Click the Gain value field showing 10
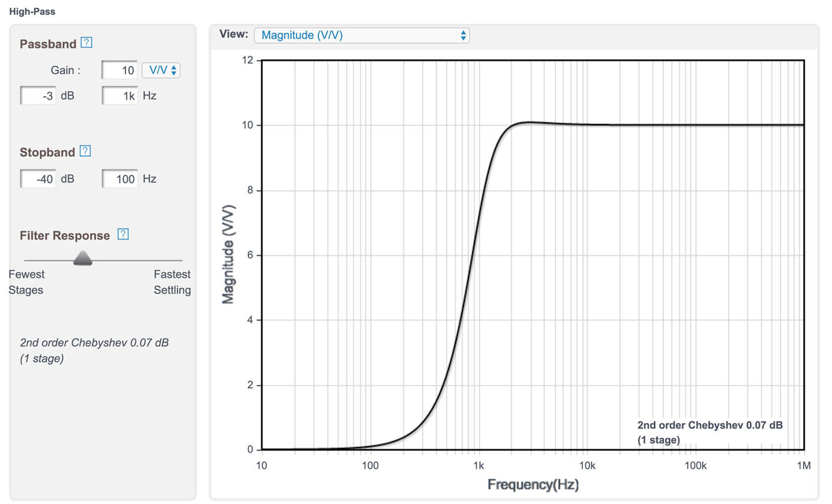 pos(120,70)
